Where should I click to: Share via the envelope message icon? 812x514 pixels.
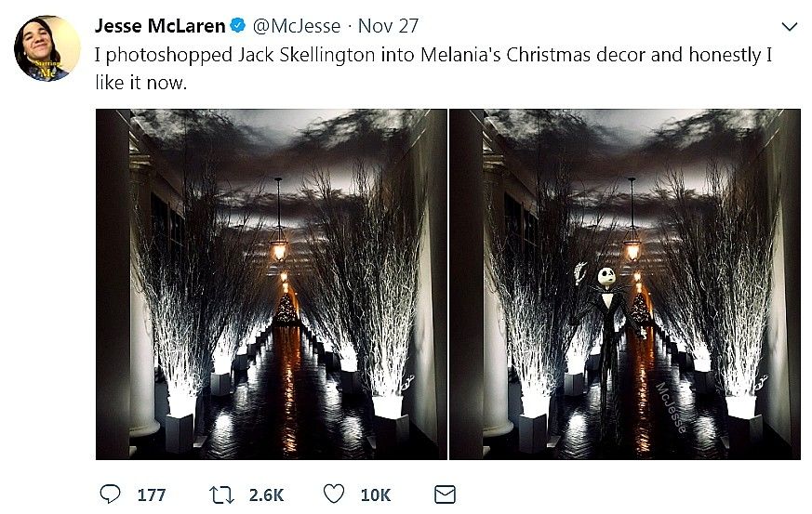[x=446, y=494]
